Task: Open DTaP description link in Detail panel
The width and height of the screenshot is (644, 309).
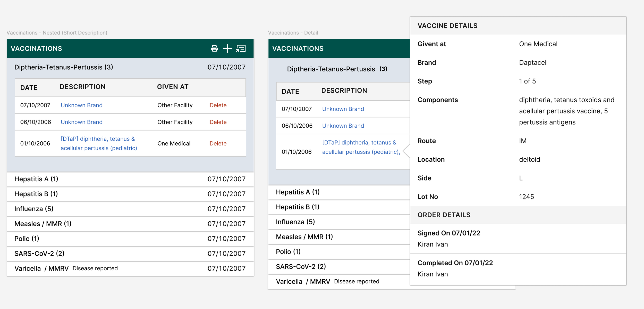Action: point(361,147)
